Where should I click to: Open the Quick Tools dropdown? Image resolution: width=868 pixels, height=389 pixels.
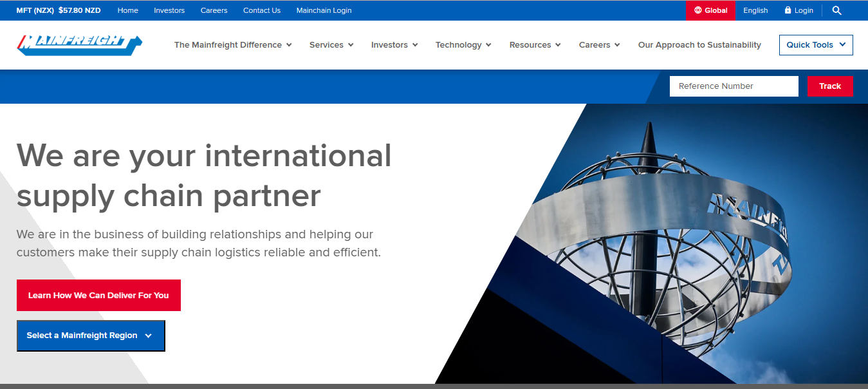[x=816, y=45]
